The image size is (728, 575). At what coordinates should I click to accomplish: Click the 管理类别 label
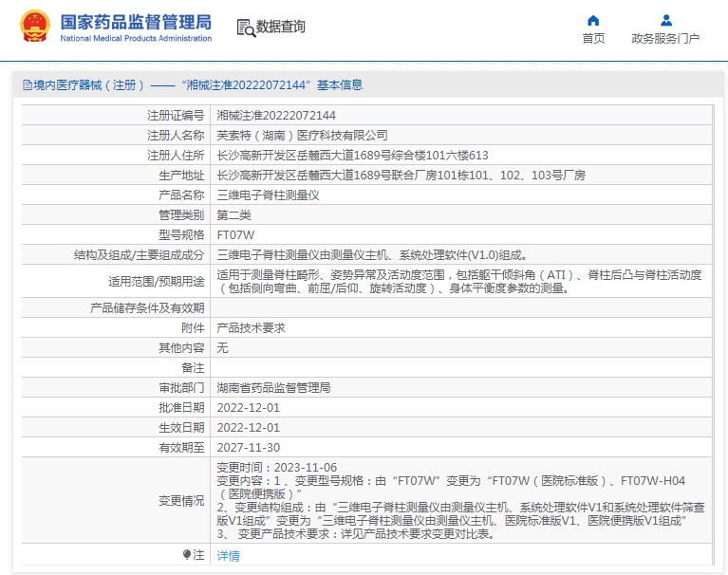coord(181,214)
